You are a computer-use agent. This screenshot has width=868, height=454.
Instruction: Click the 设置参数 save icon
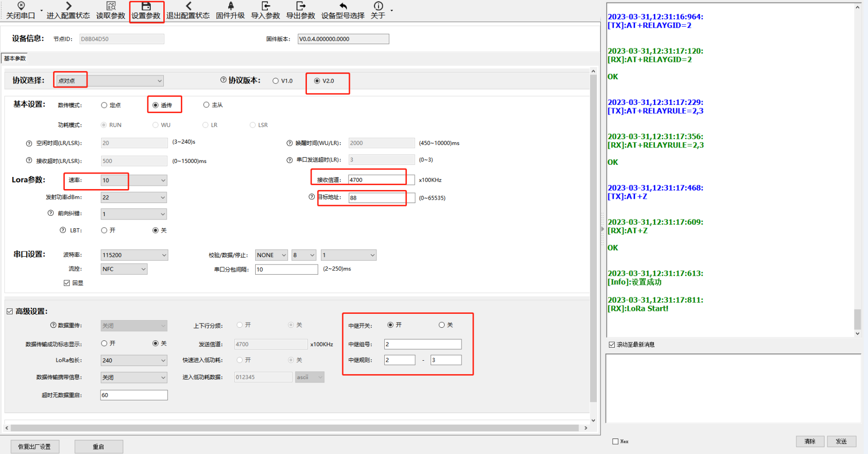146,6
